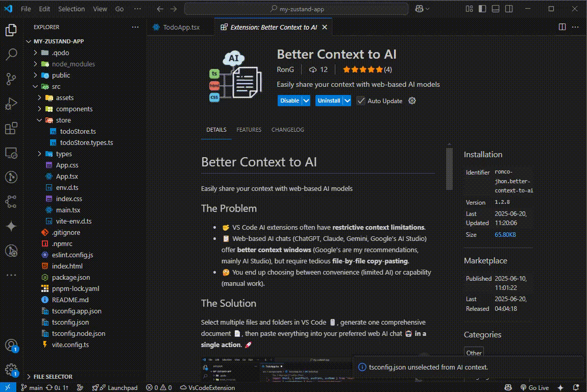Open the Source Control view
Screen dimensions: 587x392
tap(11, 79)
